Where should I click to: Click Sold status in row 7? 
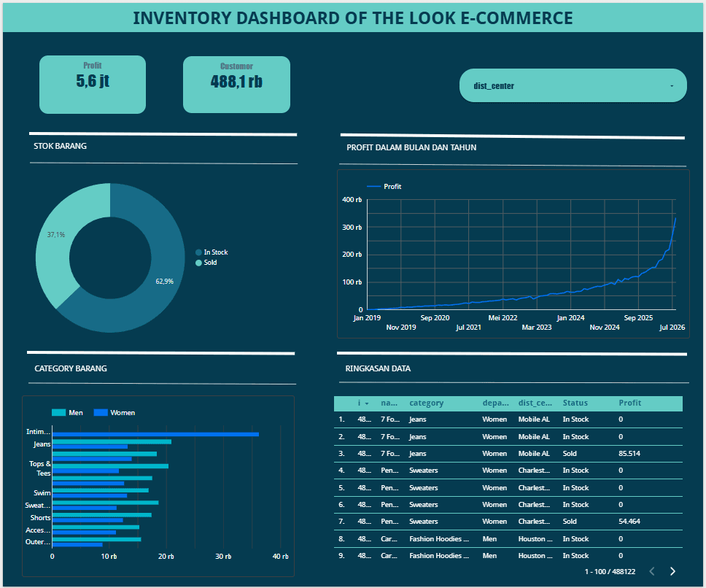coord(570,522)
